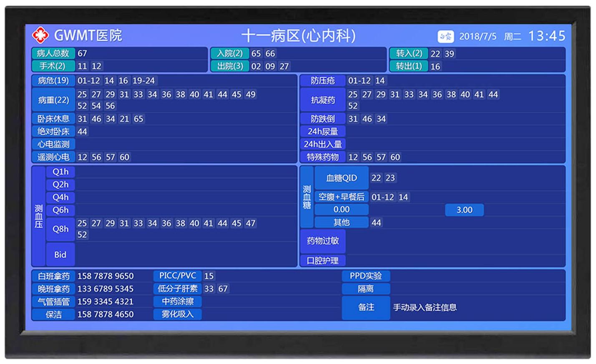Click bed range 19-24 in 病危 row

pos(143,80)
